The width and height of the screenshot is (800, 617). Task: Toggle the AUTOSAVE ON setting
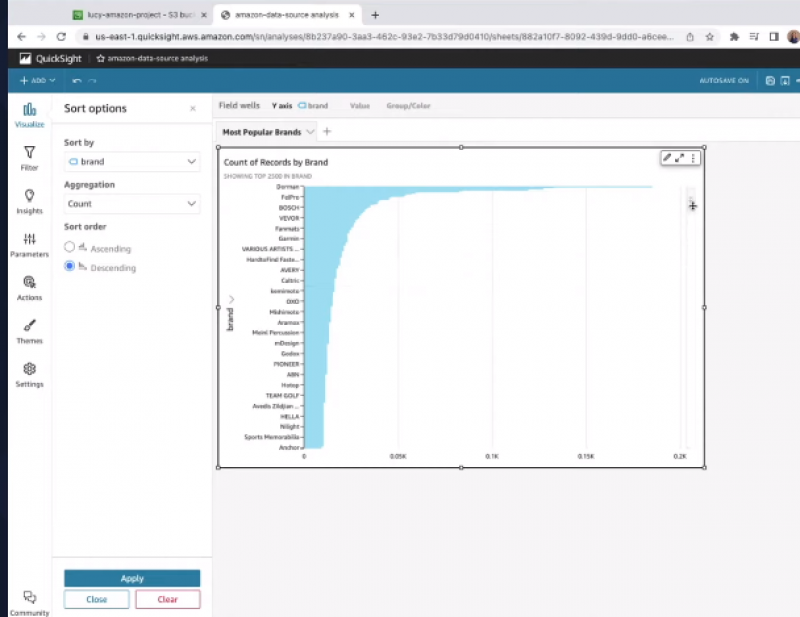723,80
